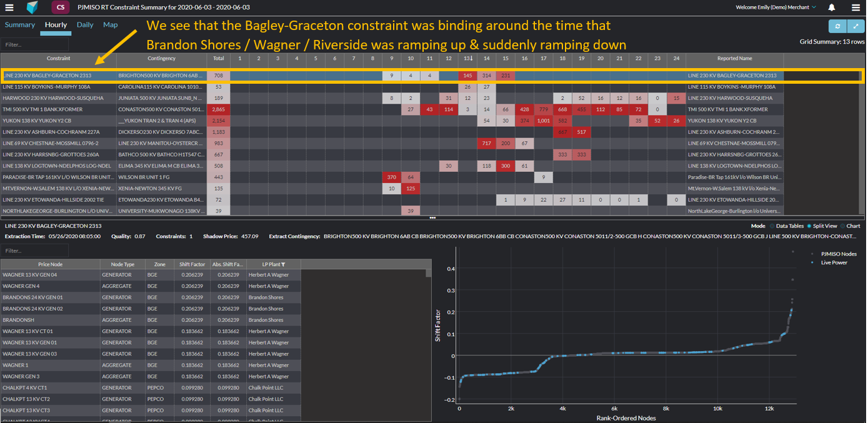Click the blue cube application logo
This screenshot has width=868, height=423.
[x=32, y=7]
